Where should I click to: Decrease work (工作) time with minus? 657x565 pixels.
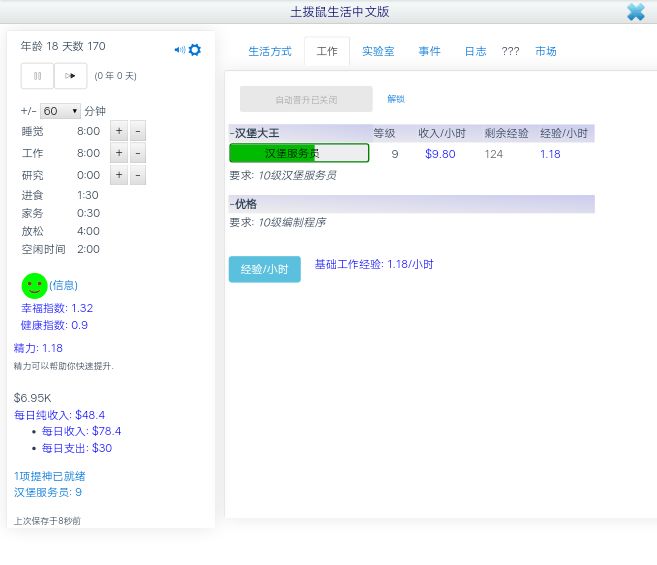coord(138,153)
